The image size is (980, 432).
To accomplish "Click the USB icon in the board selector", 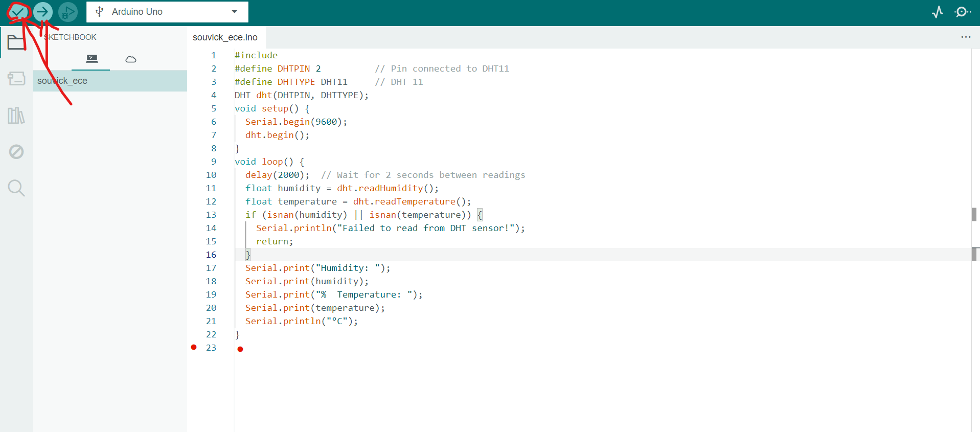I will (100, 12).
